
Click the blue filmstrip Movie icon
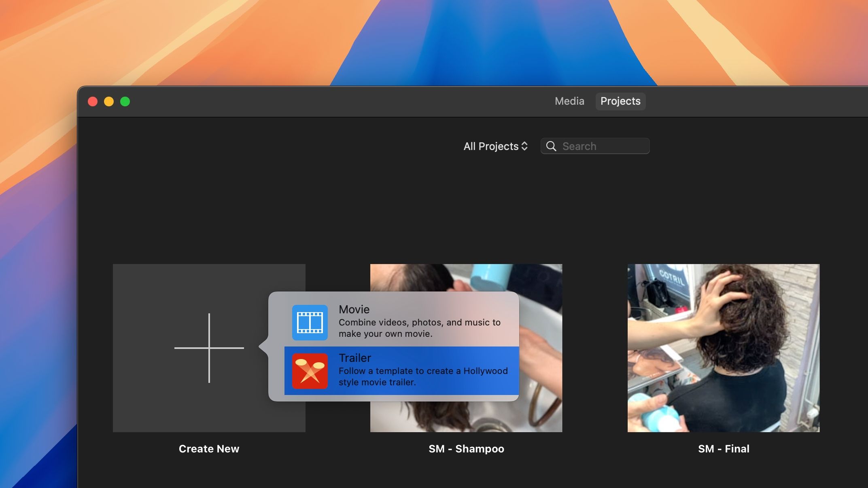click(310, 322)
